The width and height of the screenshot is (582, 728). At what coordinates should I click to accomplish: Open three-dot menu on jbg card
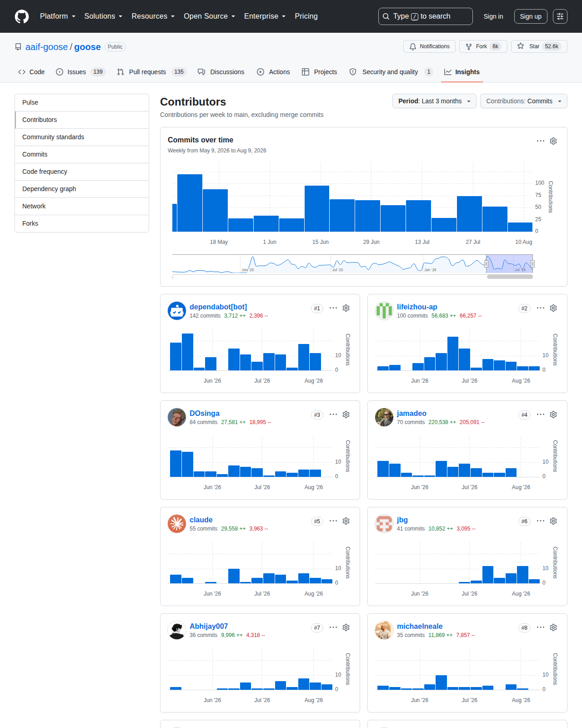tap(541, 521)
